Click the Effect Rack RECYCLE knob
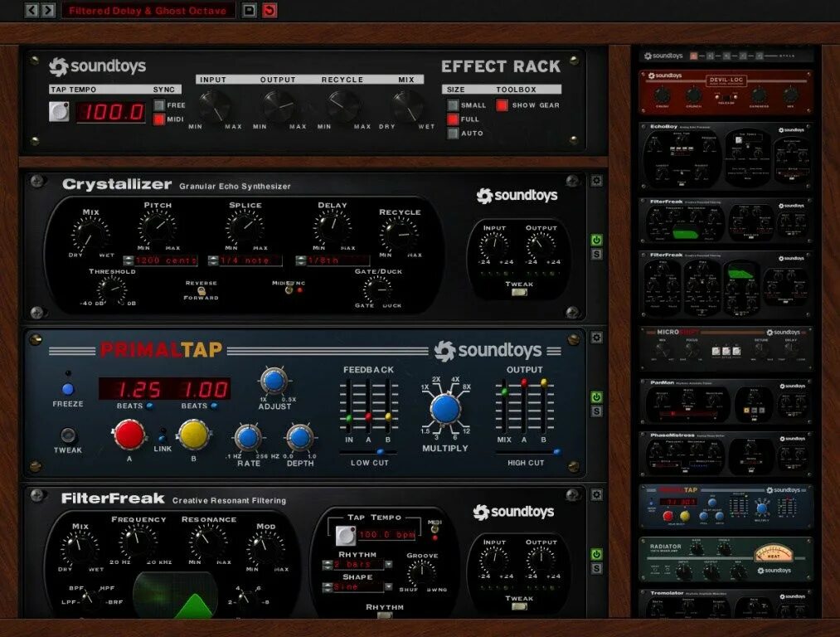 (342, 105)
